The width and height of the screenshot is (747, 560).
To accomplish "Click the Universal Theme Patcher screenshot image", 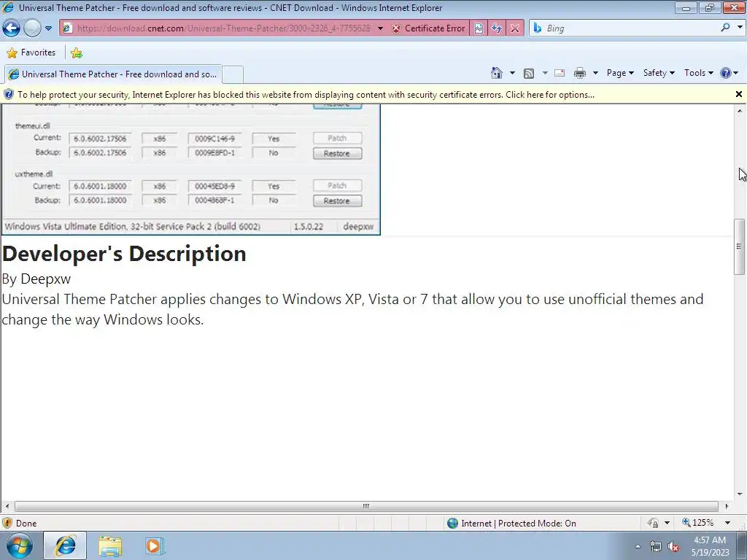I will (x=190, y=169).
